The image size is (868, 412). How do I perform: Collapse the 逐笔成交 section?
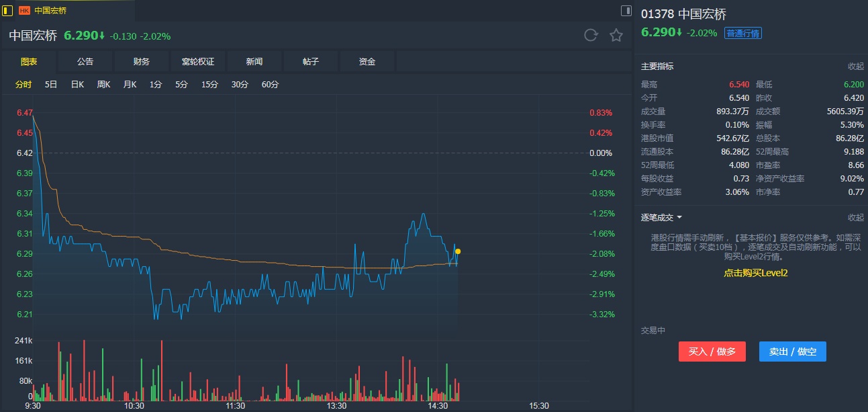tap(855, 218)
